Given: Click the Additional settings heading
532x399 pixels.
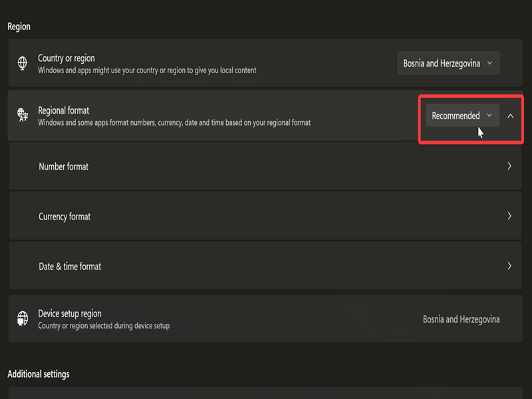Looking at the screenshot, I should click(x=37, y=374).
